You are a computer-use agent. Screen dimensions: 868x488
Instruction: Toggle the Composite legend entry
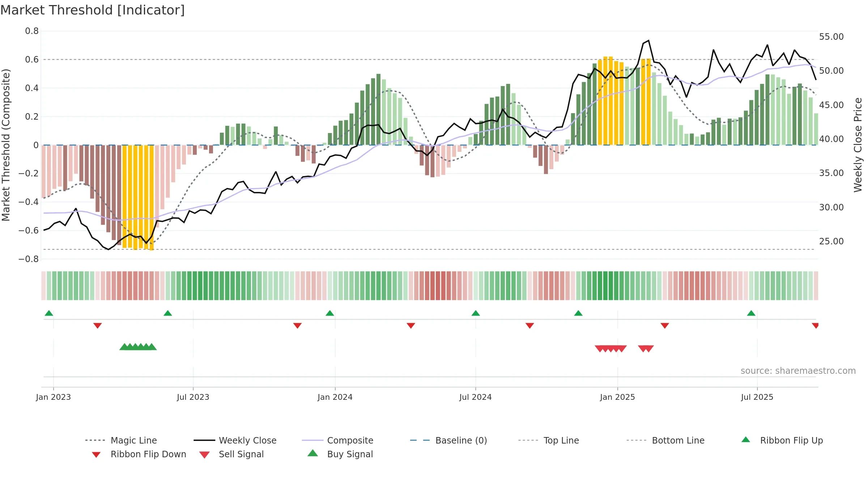coord(337,440)
